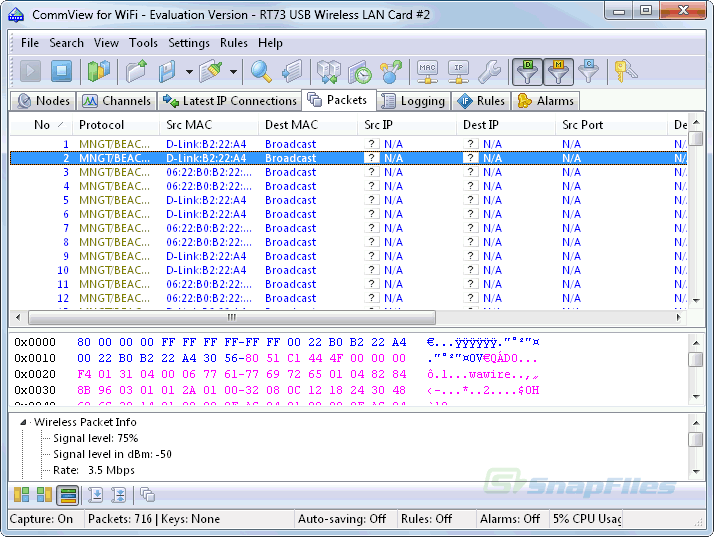This screenshot has width=714, height=537.
Task: Open the IP aliases icon
Action: (458, 71)
